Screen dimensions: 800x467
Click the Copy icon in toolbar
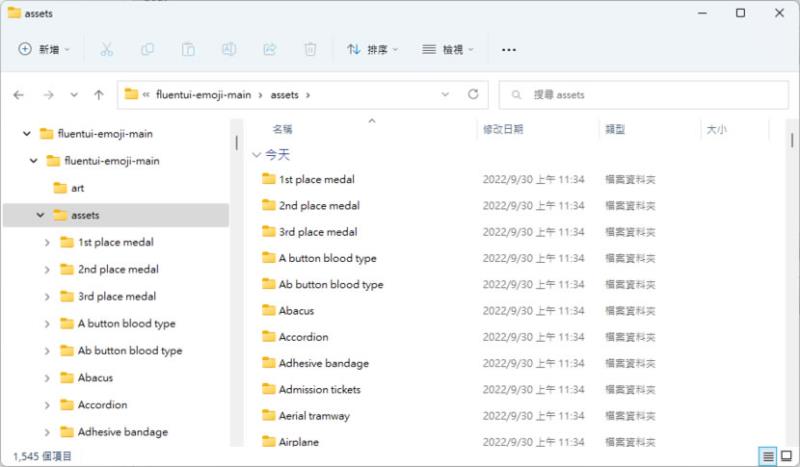(x=147, y=50)
